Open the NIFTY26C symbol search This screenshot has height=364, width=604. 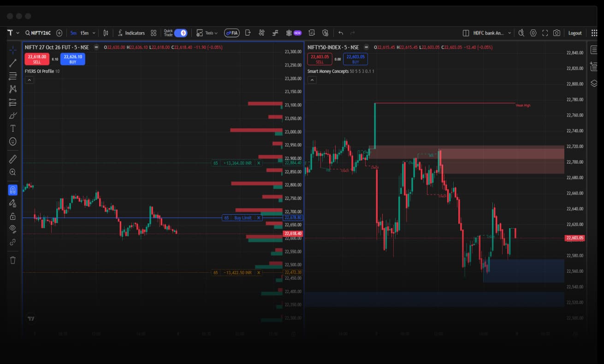[38, 33]
